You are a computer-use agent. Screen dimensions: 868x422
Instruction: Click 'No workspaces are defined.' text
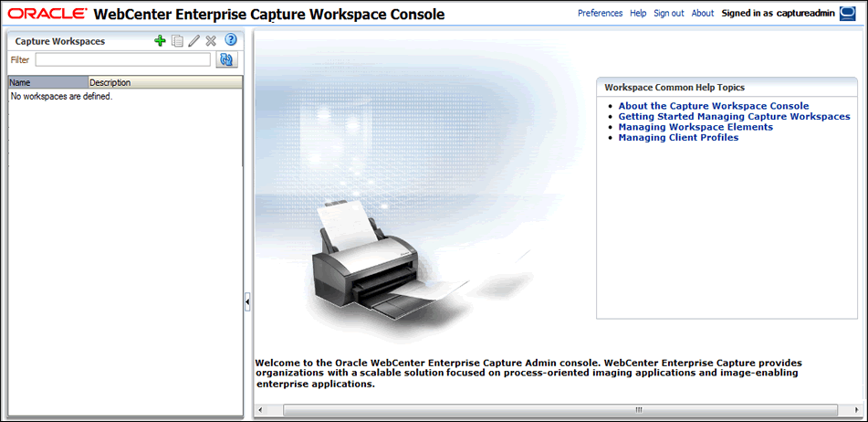coord(61,96)
